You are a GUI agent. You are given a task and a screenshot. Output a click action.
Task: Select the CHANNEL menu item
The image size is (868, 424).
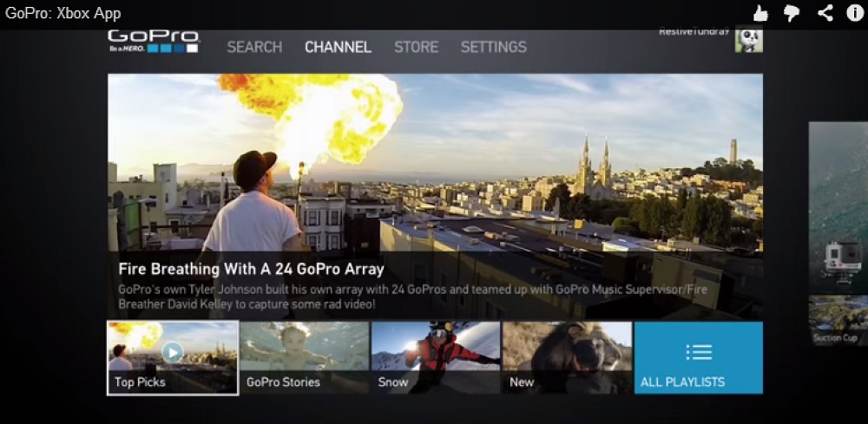click(x=339, y=48)
